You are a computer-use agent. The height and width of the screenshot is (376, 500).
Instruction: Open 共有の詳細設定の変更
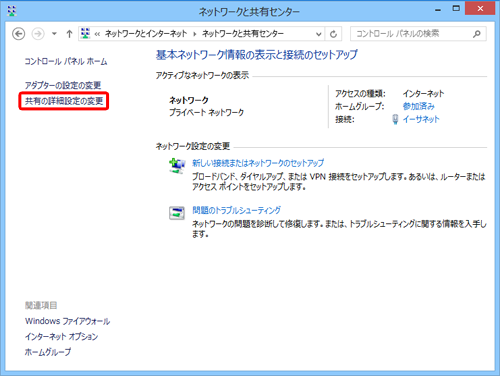click(64, 101)
